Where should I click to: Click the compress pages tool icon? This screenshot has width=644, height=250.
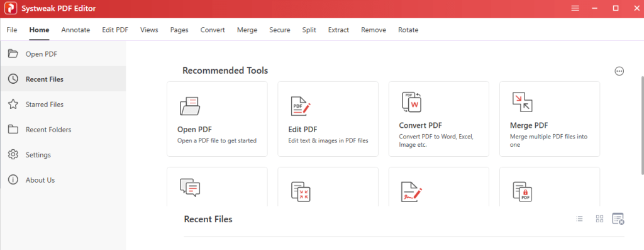click(x=301, y=191)
